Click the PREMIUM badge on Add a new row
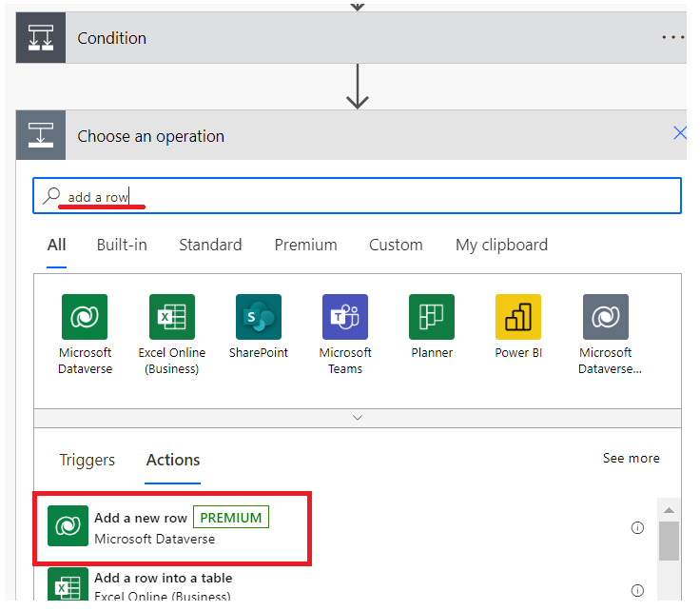700x611 pixels. pyautogui.click(x=231, y=517)
